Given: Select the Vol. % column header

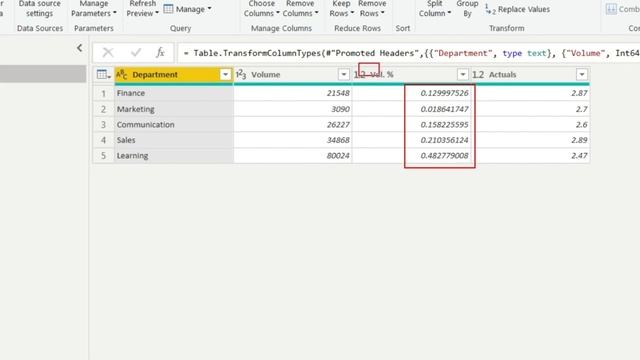Looking at the screenshot, I should click(411, 75).
